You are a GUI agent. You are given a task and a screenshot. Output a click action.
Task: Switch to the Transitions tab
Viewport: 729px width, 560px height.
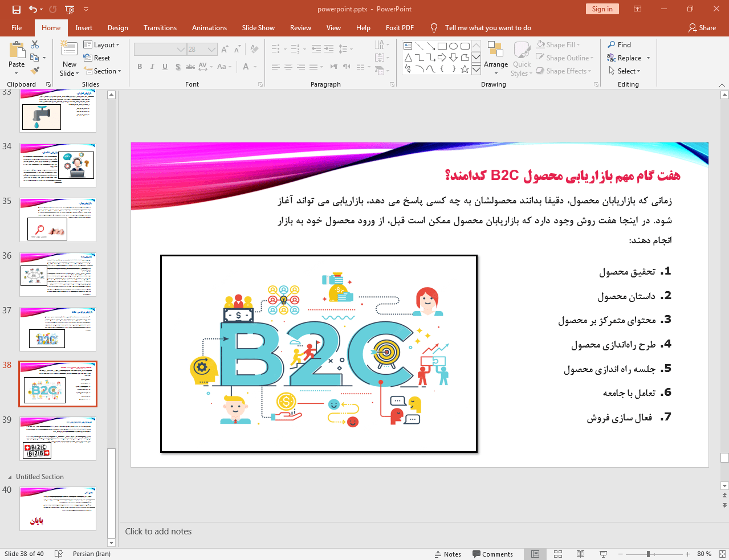coord(160,28)
